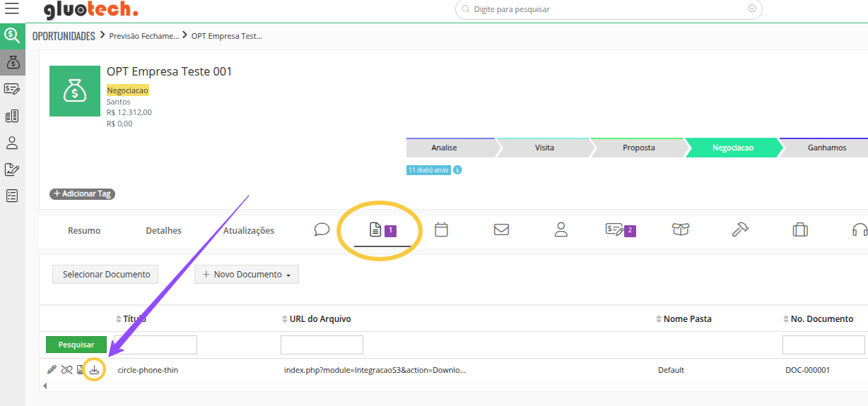Click the green Pesquisar button

(76, 345)
